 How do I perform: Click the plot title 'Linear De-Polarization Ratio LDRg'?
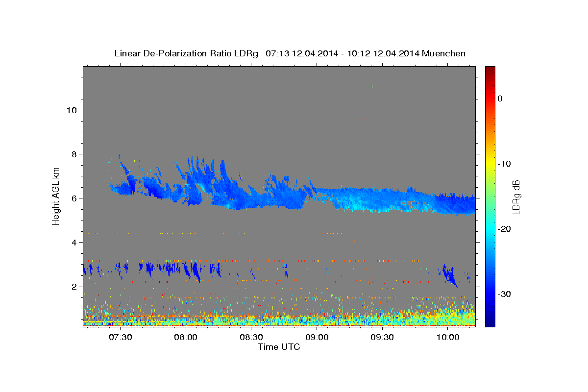pos(186,53)
